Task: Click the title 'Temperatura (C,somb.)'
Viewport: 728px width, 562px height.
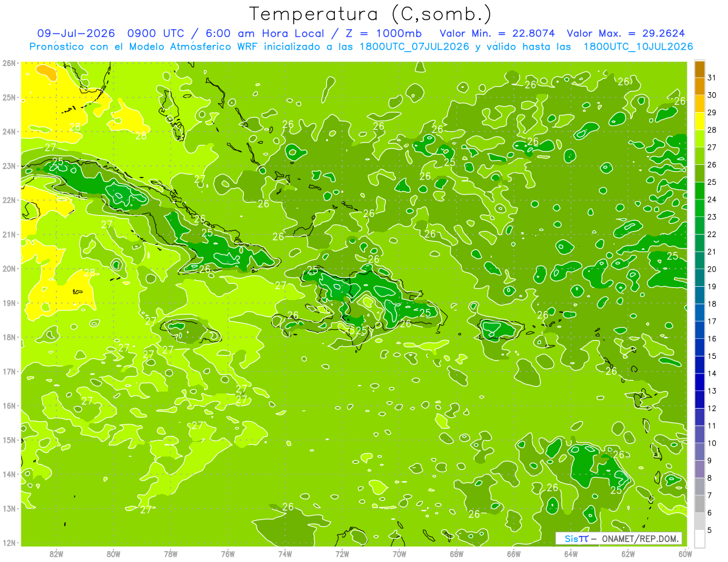Action: [370, 14]
